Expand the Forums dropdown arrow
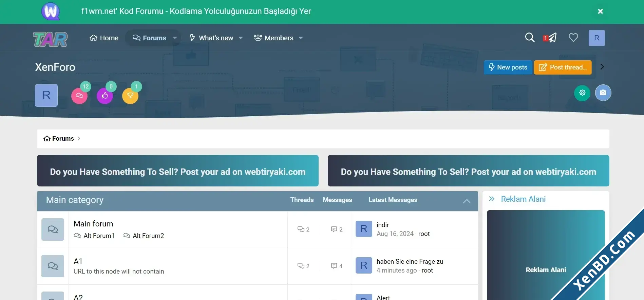The image size is (644, 300). 175,38
